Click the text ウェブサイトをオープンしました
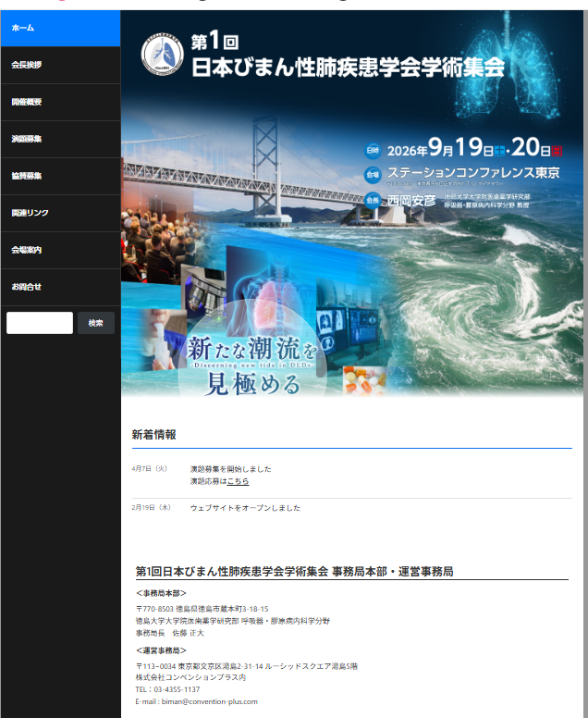The image size is (588, 718). pyautogui.click(x=245, y=508)
